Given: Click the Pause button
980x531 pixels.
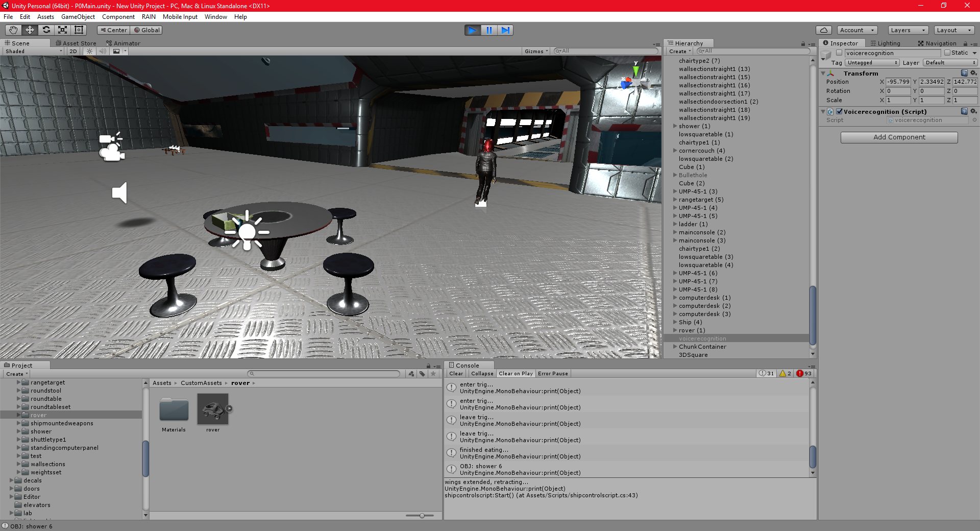Looking at the screenshot, I should click(x=489, y=30).
